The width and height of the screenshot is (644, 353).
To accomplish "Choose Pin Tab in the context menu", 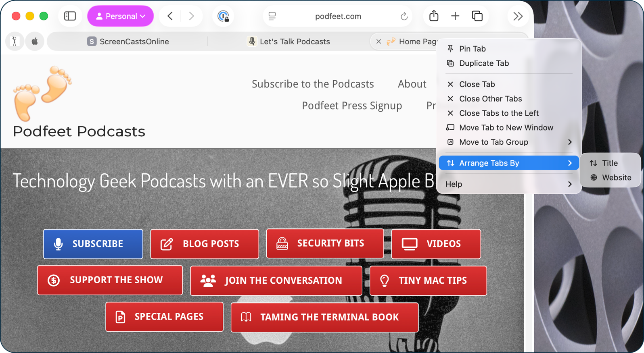I will click(508, 49).
